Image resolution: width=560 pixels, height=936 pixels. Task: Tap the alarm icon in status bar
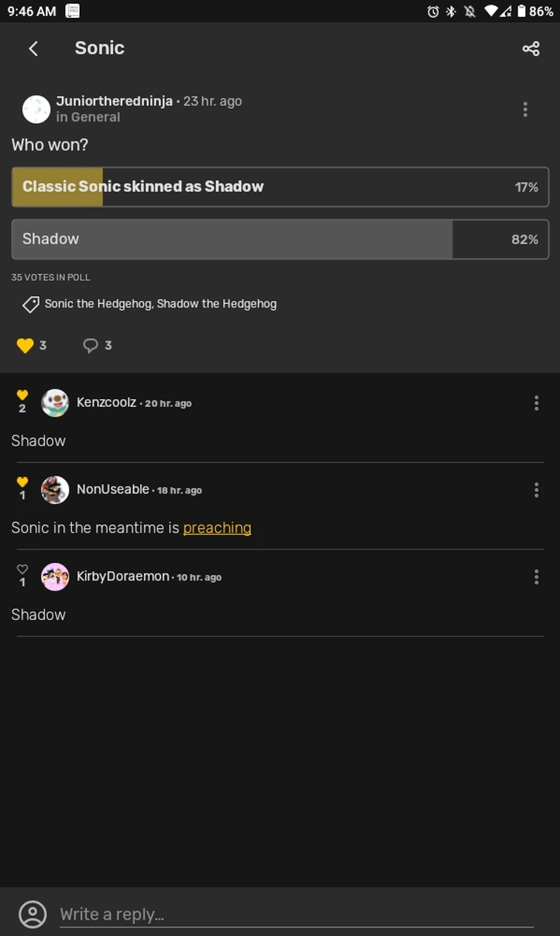click(433, 11)
